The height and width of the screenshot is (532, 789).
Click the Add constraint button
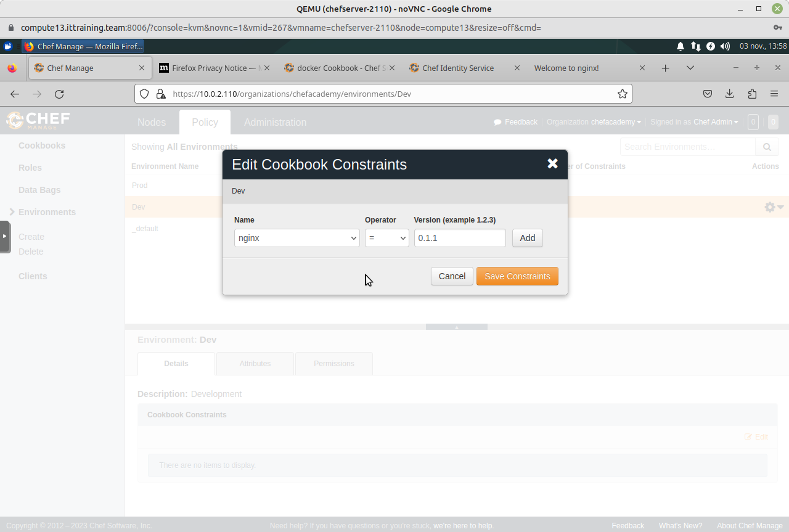coord(528,238)
